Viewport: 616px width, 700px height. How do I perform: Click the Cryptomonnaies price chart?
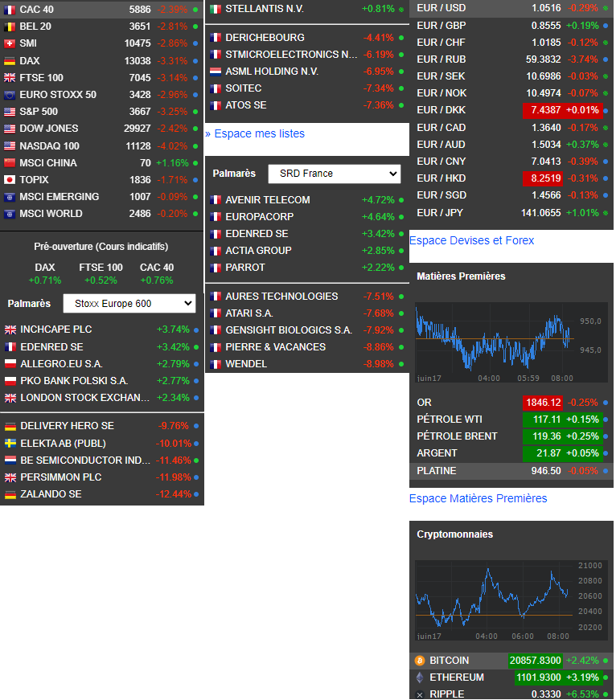click(x=511, y=600)
